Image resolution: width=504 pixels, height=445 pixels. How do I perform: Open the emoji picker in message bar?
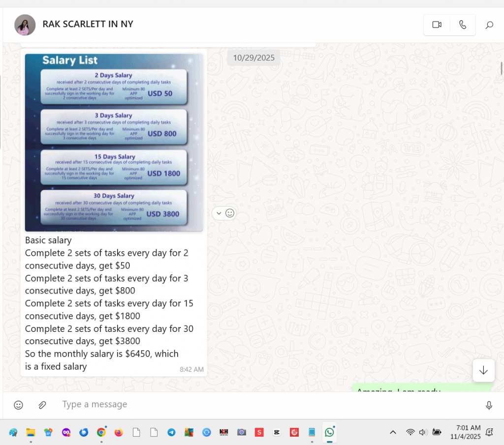[x=18, y=405]
